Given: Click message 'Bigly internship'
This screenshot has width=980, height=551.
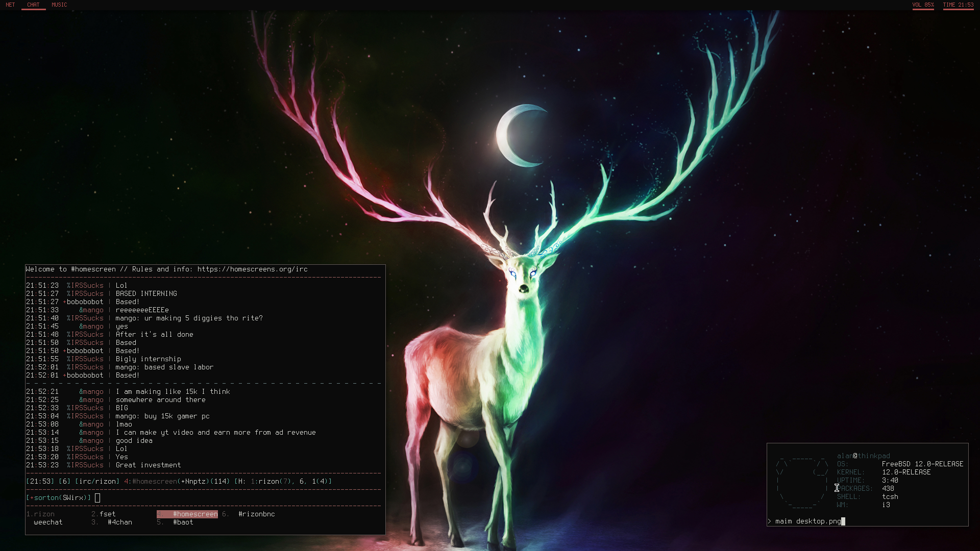Looking at the screenshot, I should click(x=149, y=359).
